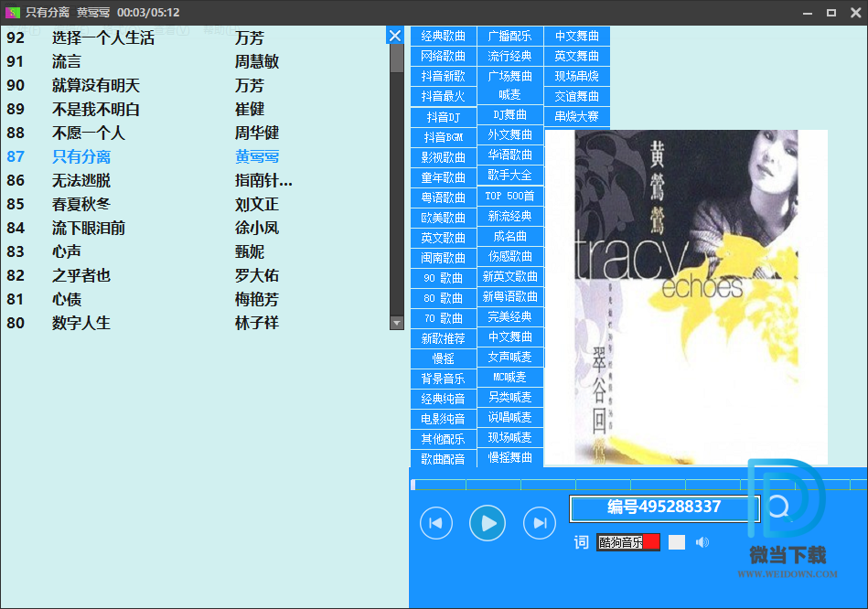Select the 80 歌曲 category

coord(444,298)
